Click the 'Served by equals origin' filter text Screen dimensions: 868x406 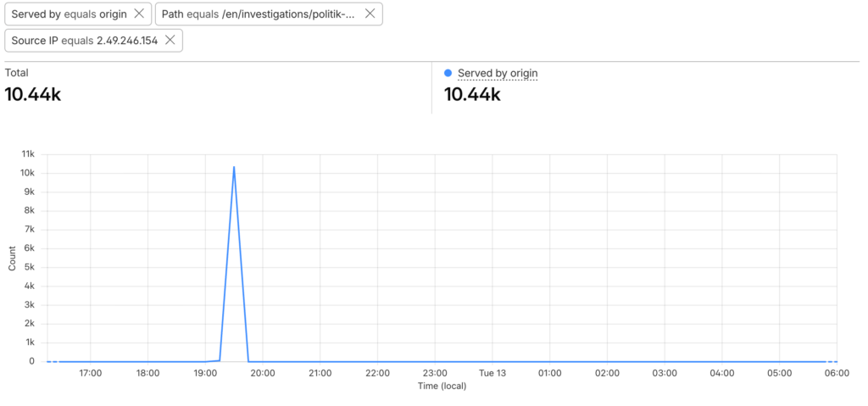pyautogui.click(x=69, y=14)
